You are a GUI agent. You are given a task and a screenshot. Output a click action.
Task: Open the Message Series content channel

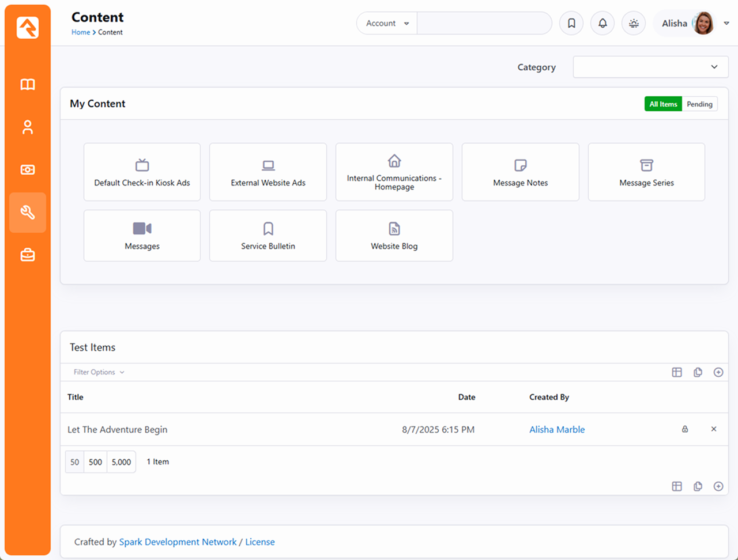pyautogui.click(x=646, y=172)
